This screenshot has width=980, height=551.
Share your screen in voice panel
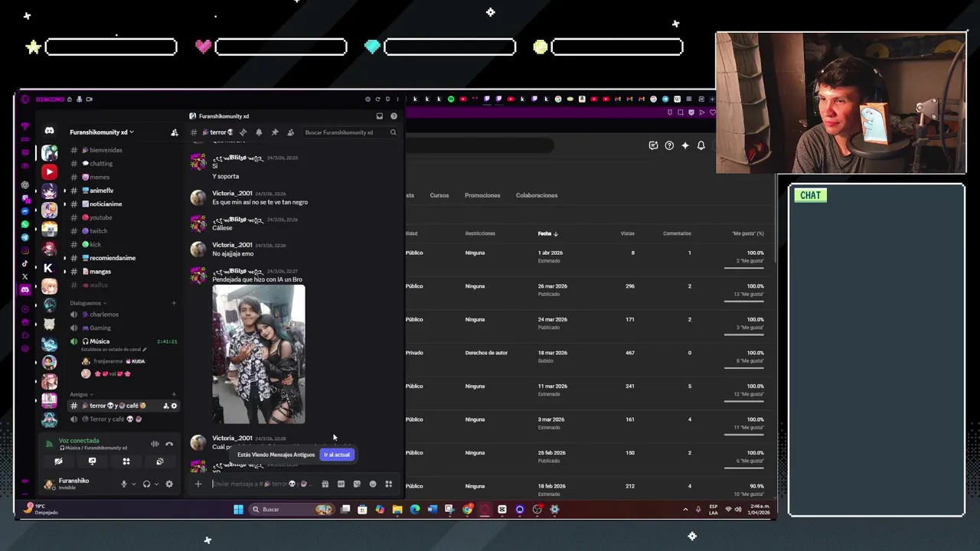[x=92, y=461]
